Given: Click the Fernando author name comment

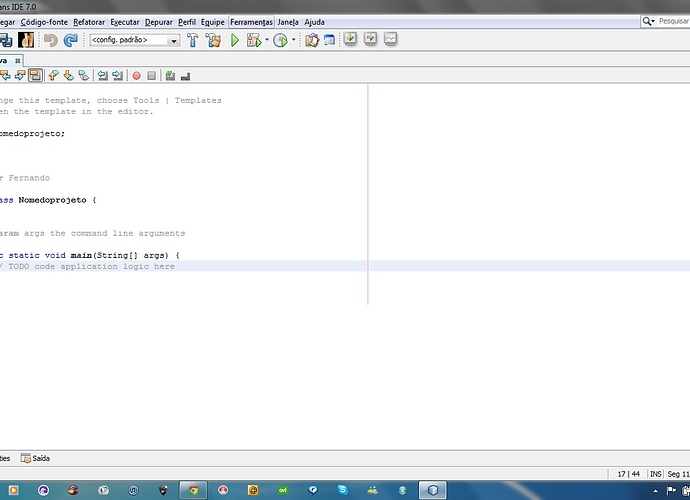Looking at the screenshot, I should pos(29,178).
